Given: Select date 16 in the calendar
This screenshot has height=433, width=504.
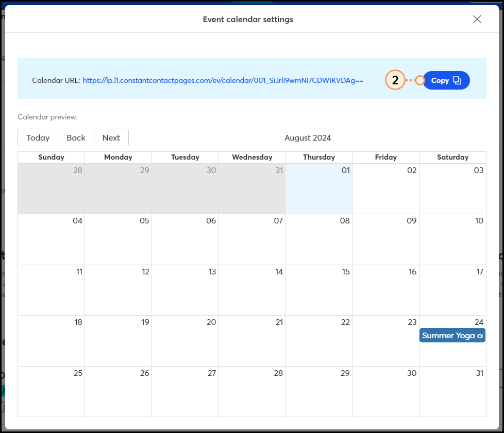Looking at the screenshot, I should point(413,272).
